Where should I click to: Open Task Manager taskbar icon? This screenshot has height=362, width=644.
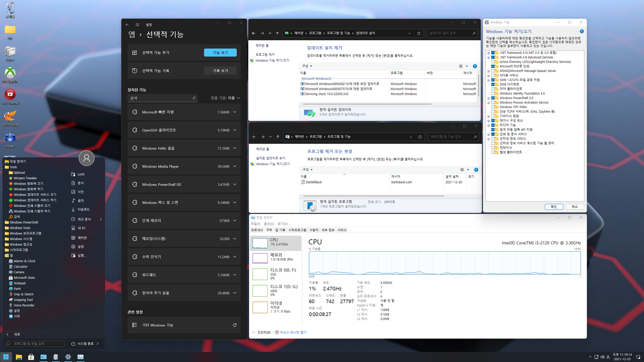tap(80, 357)
